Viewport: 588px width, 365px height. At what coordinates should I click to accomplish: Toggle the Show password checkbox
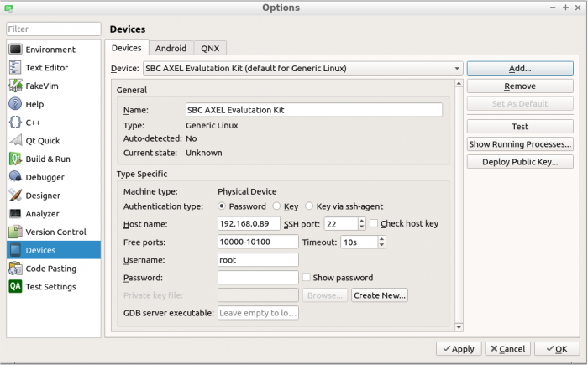307,278
